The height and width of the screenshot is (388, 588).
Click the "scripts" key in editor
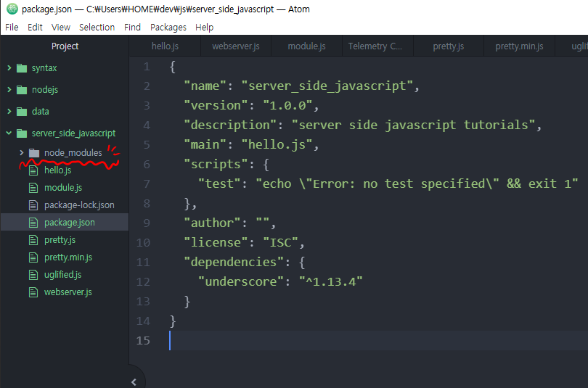216,165
